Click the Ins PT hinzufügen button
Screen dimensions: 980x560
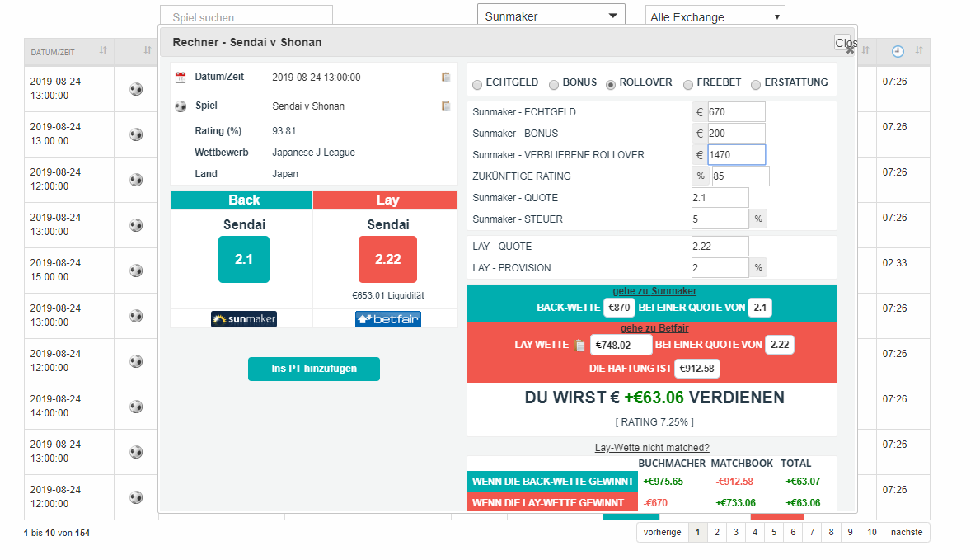[314, 369]
